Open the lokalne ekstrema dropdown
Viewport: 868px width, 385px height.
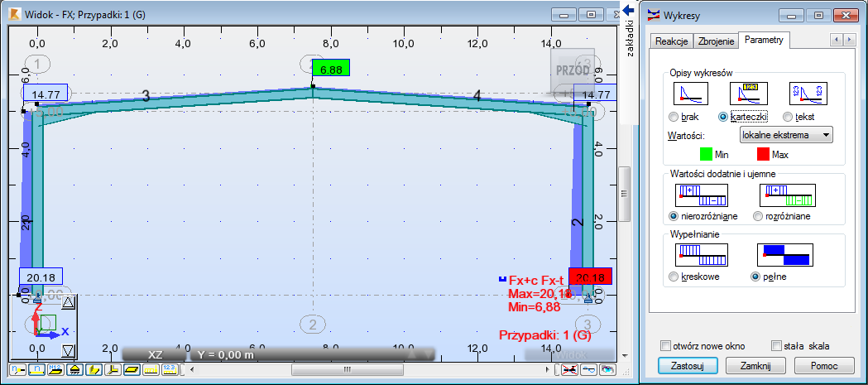point(786,135)
